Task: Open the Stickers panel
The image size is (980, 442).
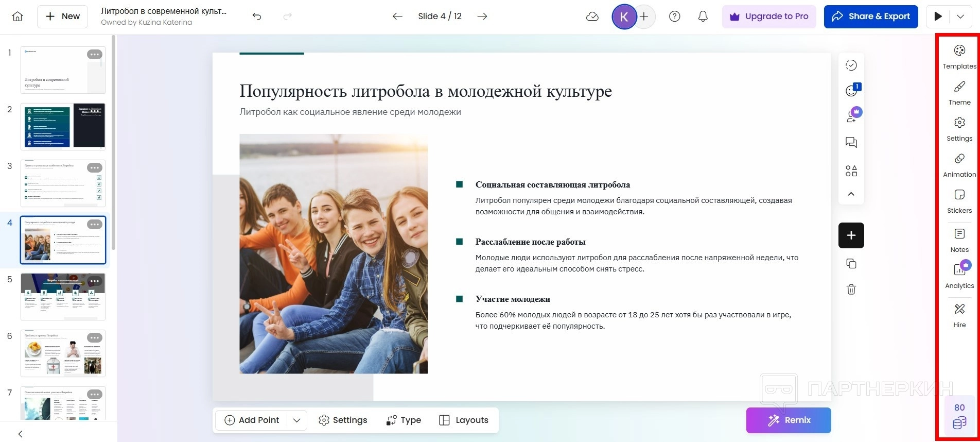Action: pos(959,201)
